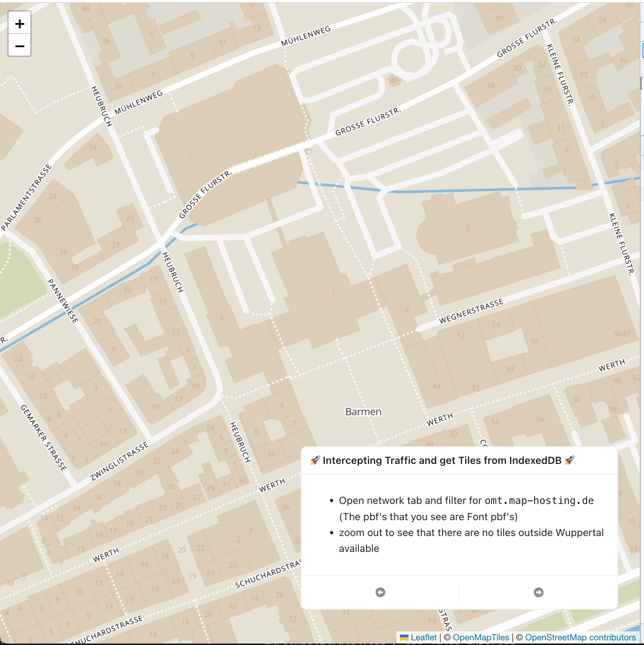Zoom out with the minus button
This screenshot has width=644, height=645.
(x=19, y=45)
